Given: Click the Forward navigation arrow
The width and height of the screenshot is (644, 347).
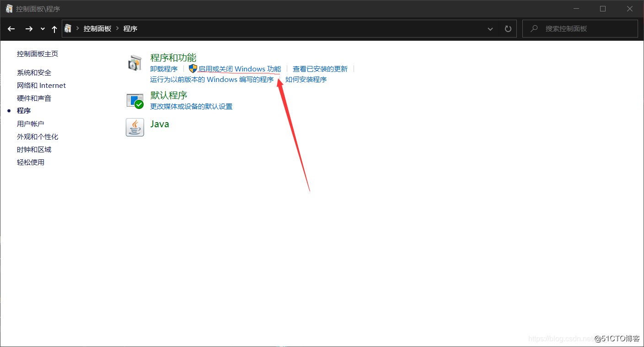Looking at the screenshot, I should (x=29, y=29).
